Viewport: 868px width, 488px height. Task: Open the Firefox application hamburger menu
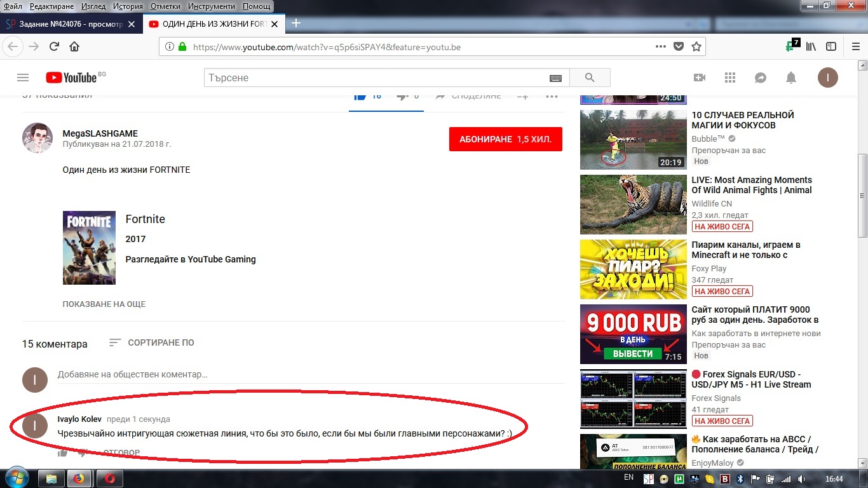[x=855, y=46]
